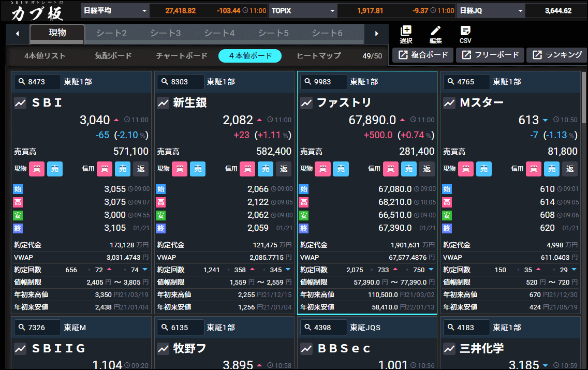Click the search icon for code 9983
This screenshot has width=588, height=370.
308,81
